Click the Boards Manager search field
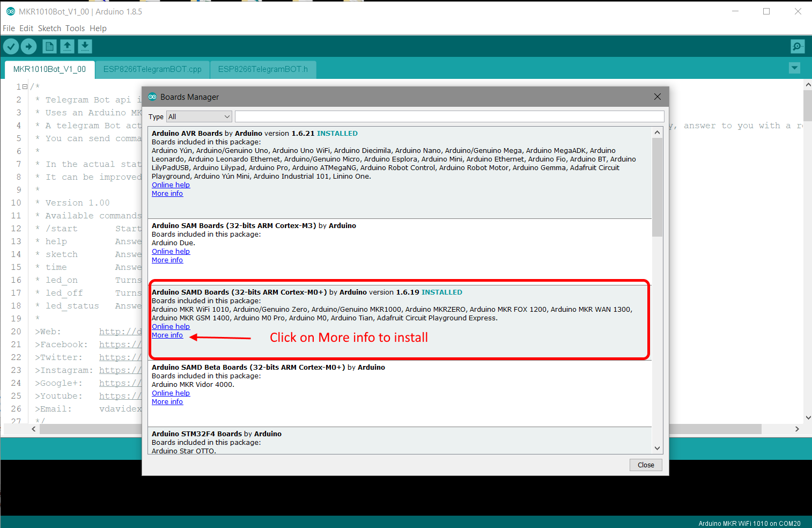This screenshot has width=812, height=528. pyautogui.click(x=451, y=116)
